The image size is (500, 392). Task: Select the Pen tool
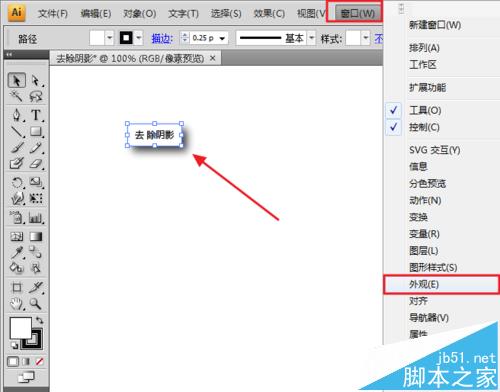pyautogui.click(x=16, y=115)
